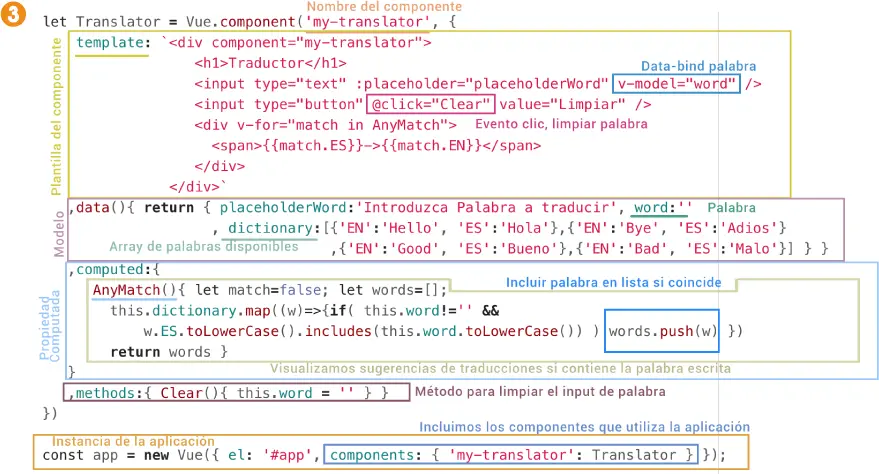Click the v-model="word" attribute

676,83
